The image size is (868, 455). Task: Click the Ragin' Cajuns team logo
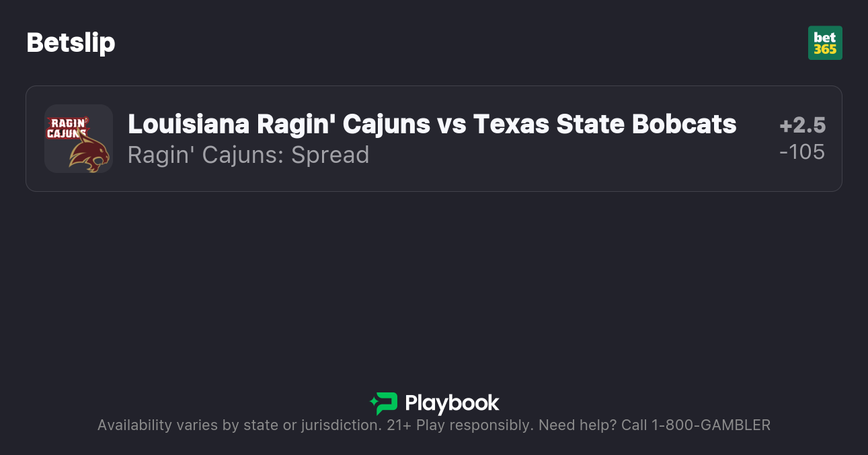67,127
